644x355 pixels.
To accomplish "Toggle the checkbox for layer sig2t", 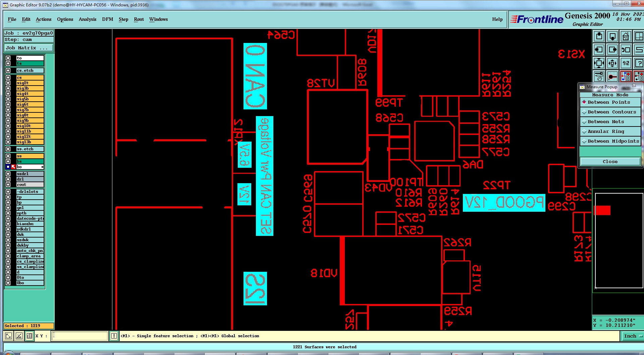I will 8,83.
